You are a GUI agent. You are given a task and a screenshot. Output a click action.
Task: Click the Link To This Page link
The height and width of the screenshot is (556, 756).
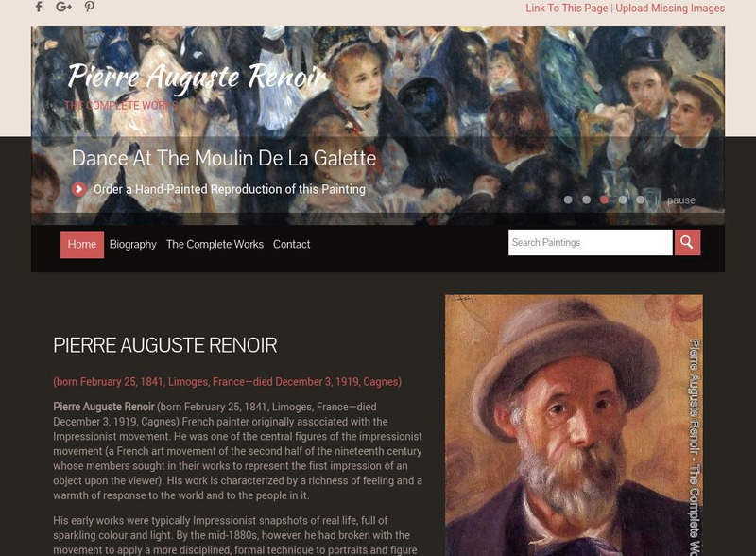(566, 9)
